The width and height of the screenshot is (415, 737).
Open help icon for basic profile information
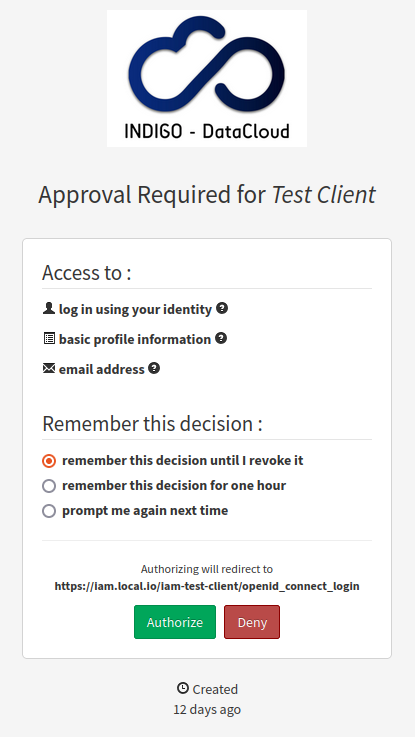[x=221, y=338]
